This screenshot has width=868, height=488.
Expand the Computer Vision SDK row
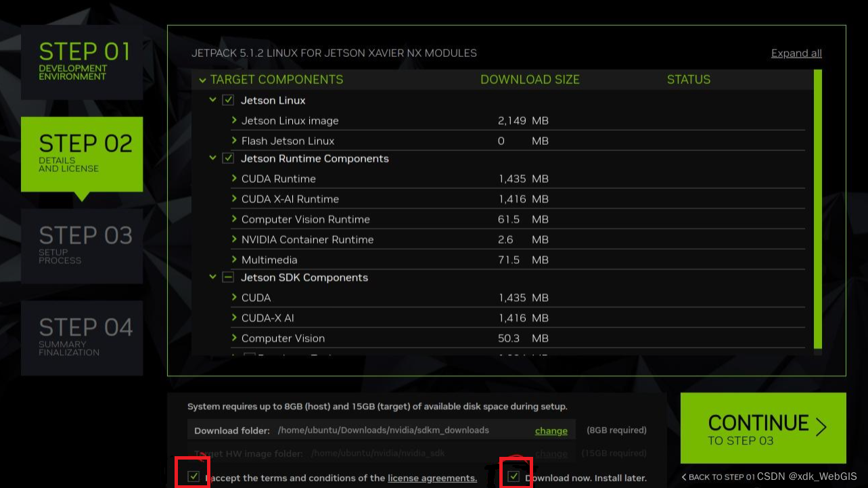click(234, 338)
